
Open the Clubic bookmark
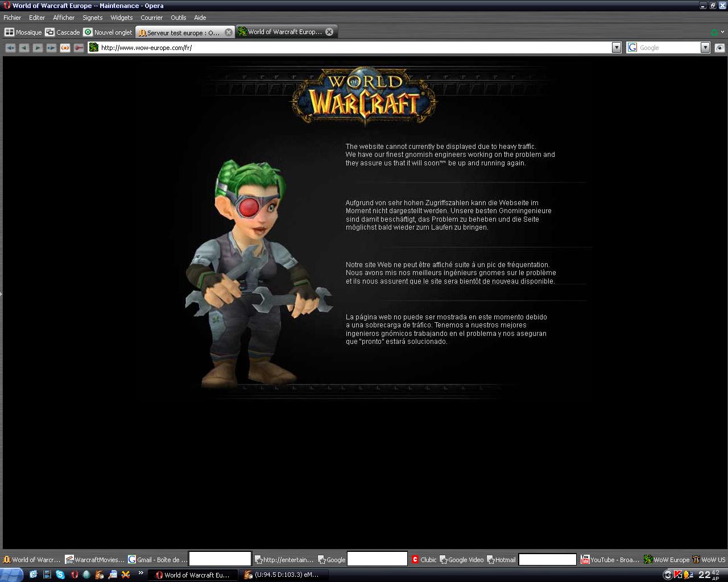(x=424, y=560)
